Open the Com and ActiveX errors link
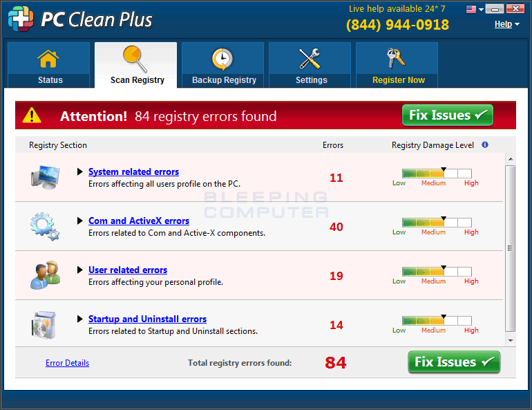 pos(139,221)
